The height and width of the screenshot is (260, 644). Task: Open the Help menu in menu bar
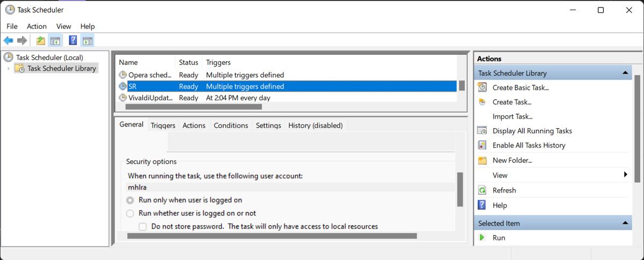(87, 26)
